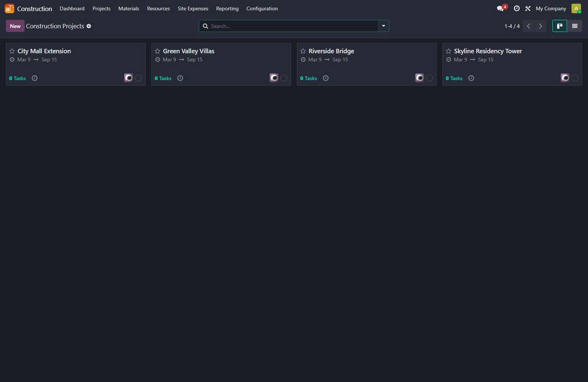
Task: Click the user avatar on City Mall Extension
Action: pyautogui.click(x=129, y=78)
